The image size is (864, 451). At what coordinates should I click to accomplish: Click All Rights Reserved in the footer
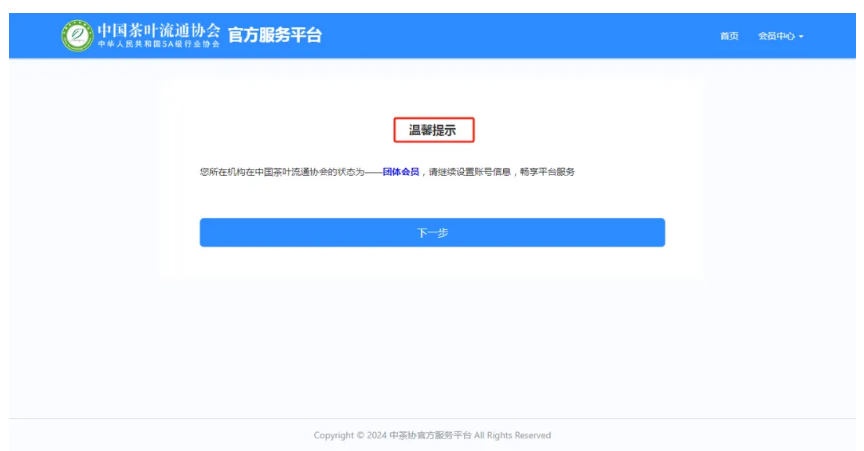tap(512, 435)
